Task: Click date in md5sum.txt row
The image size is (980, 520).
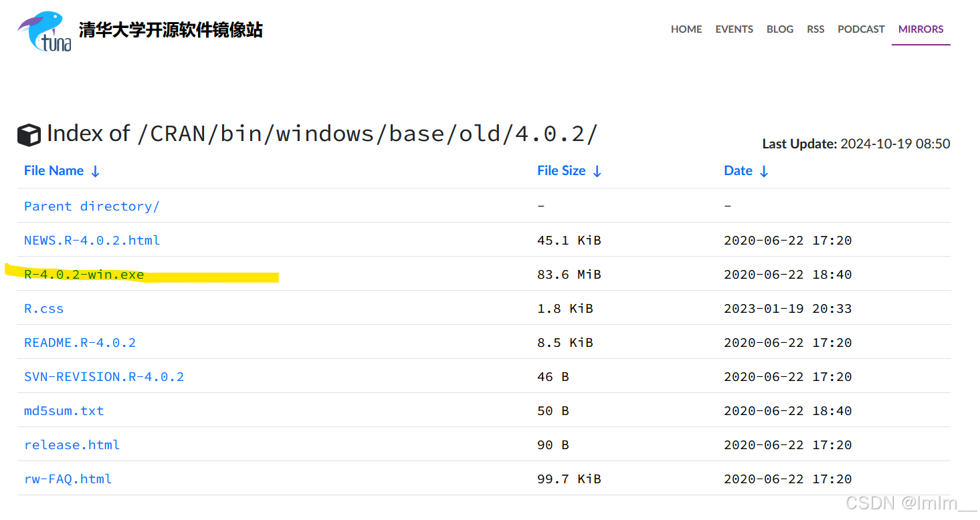Action: (787, 410)
